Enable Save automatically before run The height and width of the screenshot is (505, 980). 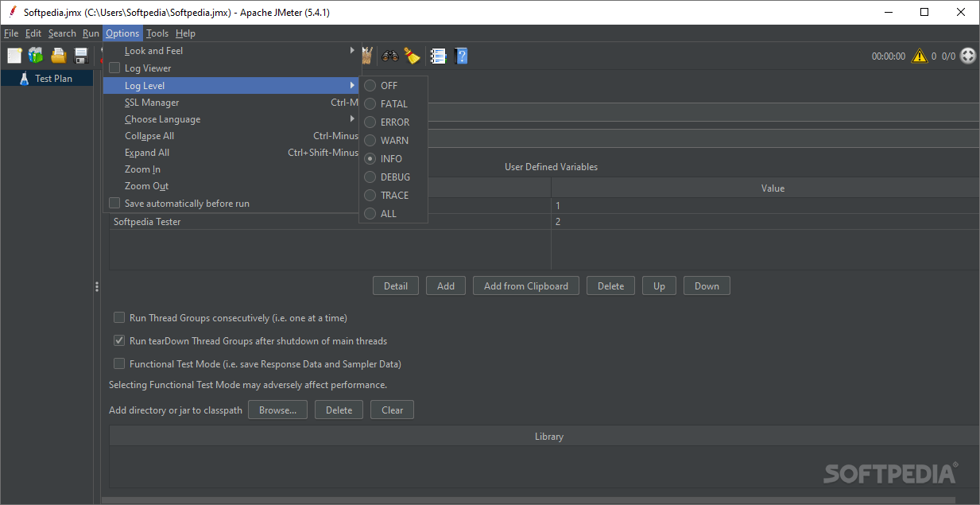[114, 204]
